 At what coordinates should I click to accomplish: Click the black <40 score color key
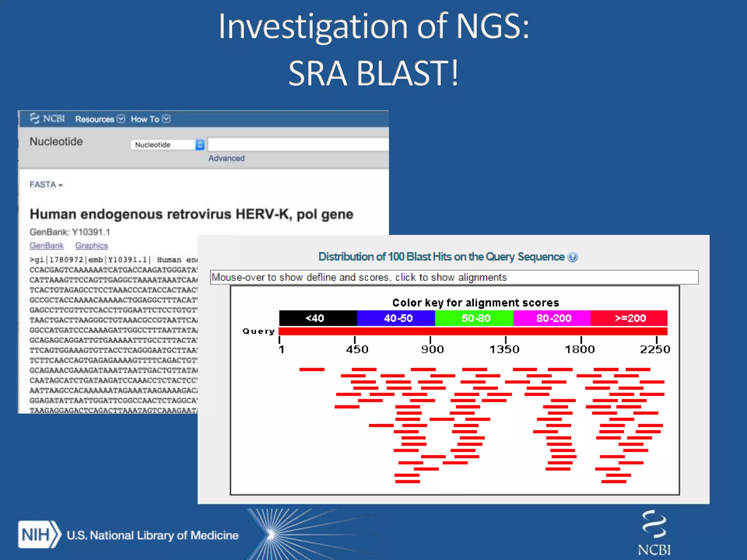[317, 318]
